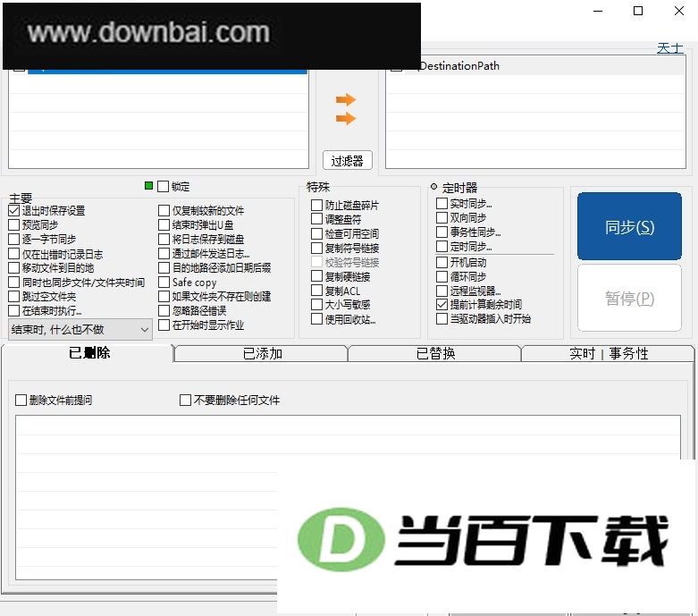Viewport: 698px width, 616px height.
Task: Enable 在结束时执行 checkbox
Action: [14, 310]
